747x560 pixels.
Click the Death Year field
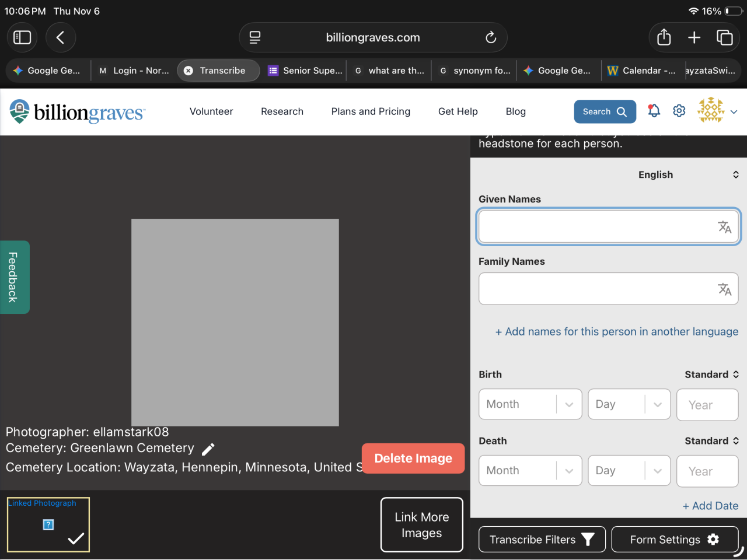point(707,471)
